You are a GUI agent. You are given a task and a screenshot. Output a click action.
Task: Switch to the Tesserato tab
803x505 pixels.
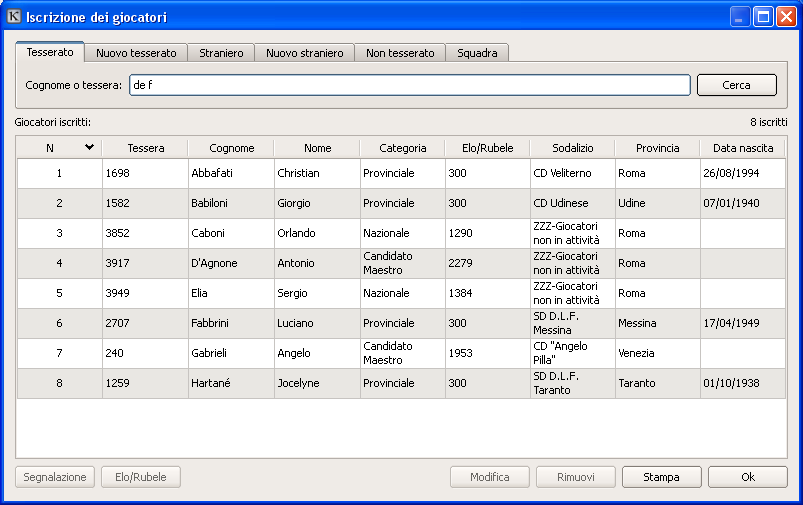50,52
